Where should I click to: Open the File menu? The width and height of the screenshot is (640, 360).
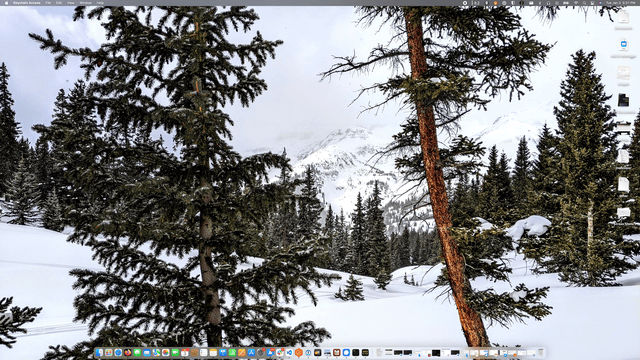point(48,3)
